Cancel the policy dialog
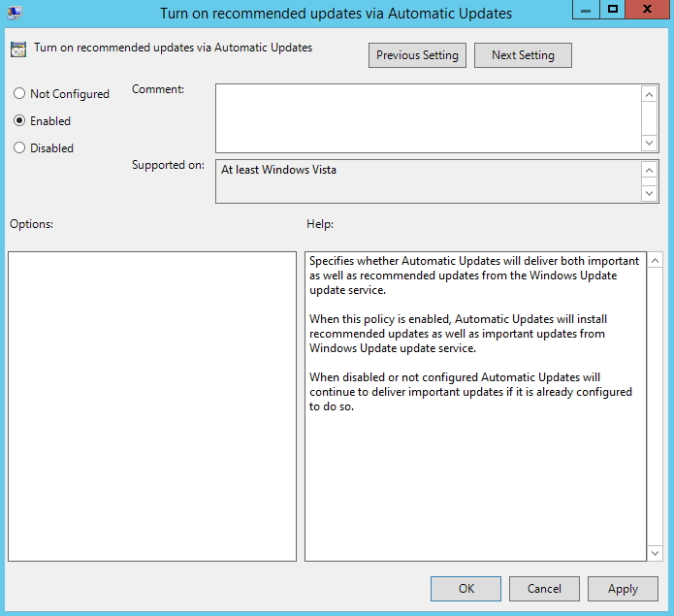The height and width of the screenshot is (616, 674). pos(544,589)
